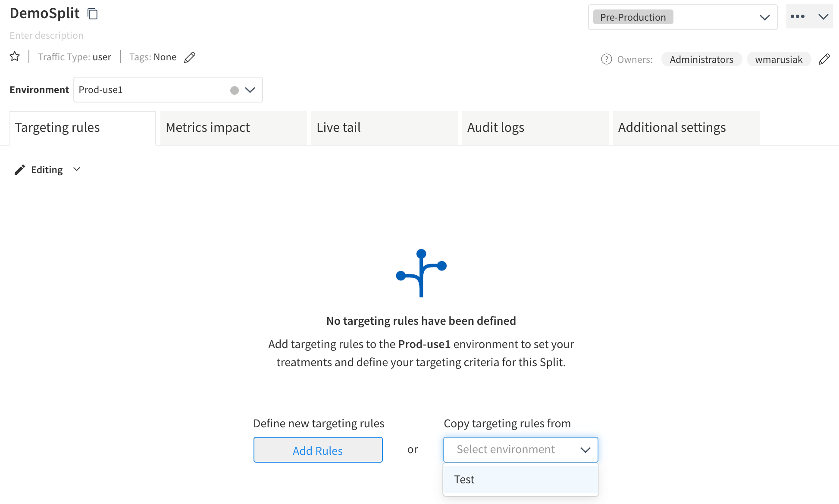Click the Targeting rules tab

(57, 128)
